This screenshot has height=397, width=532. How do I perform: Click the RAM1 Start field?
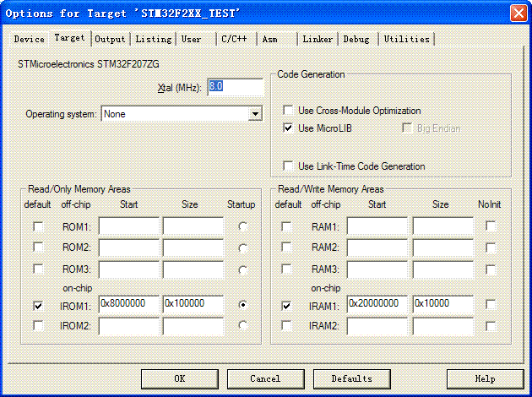(377, 226)
